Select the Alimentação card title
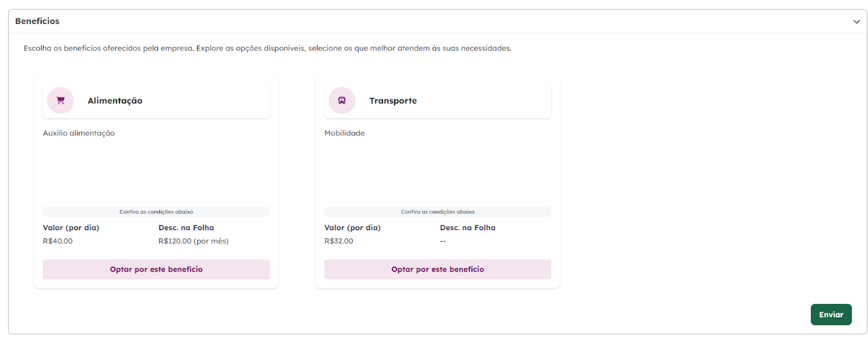 [115, 101]
